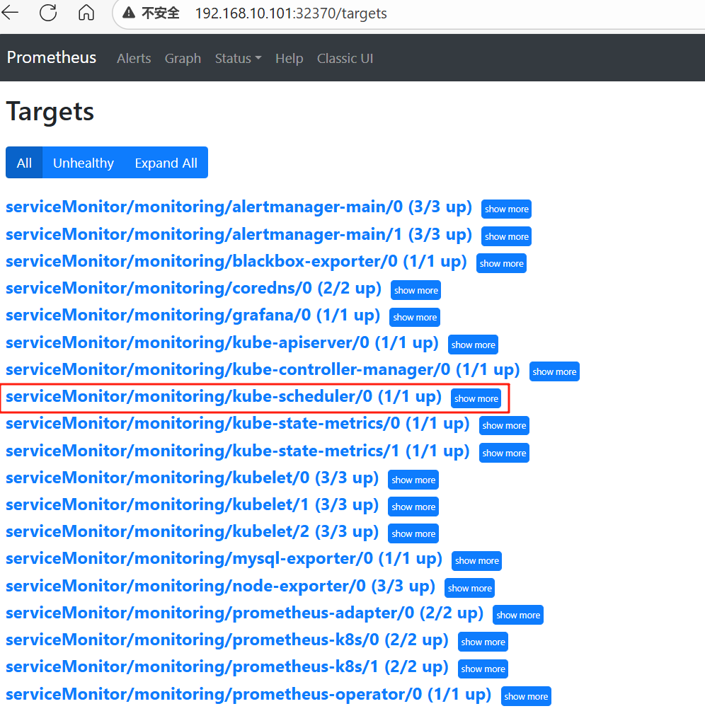Open alertmanager-main/1 target link
705x728 pixels.
tap(239, 234)
